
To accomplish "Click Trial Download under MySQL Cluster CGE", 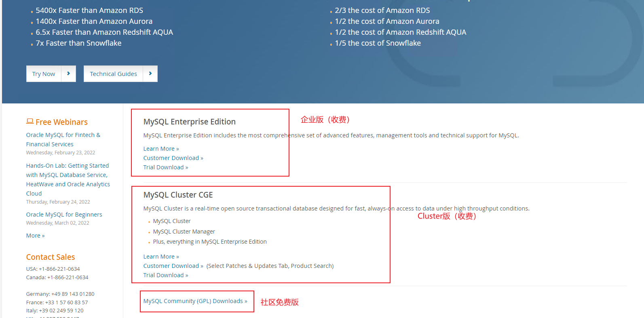I will [x=165, y=275].
